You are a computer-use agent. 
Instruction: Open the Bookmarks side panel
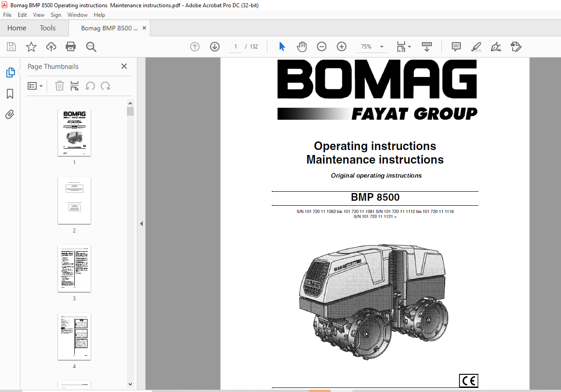pyautogui.click(x=10, y=94)
